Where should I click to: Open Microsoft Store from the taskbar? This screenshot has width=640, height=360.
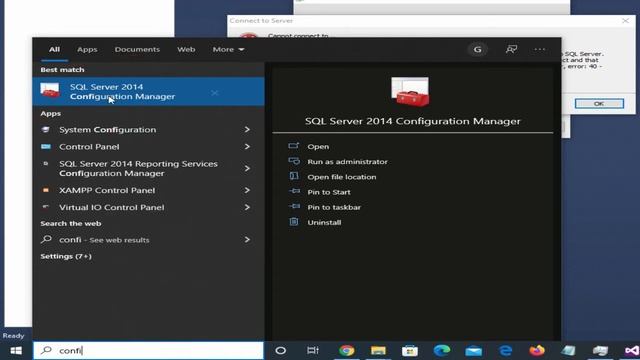410,351
